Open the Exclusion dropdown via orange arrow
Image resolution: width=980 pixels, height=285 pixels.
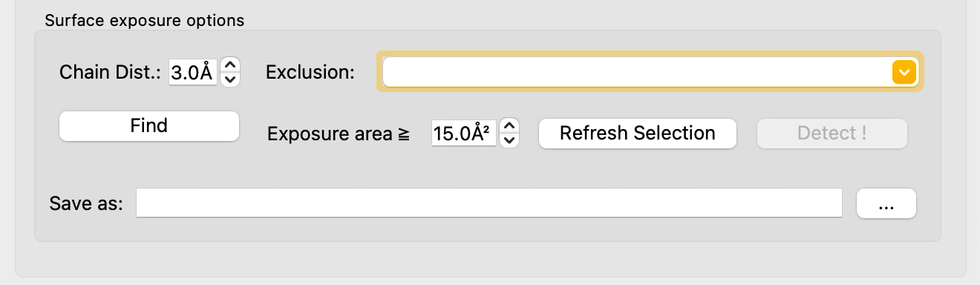pos(904,72)
